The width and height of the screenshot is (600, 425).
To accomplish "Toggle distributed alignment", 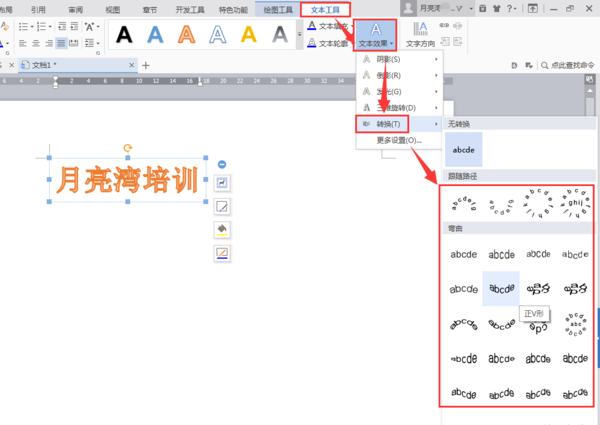I will [74, 43].
